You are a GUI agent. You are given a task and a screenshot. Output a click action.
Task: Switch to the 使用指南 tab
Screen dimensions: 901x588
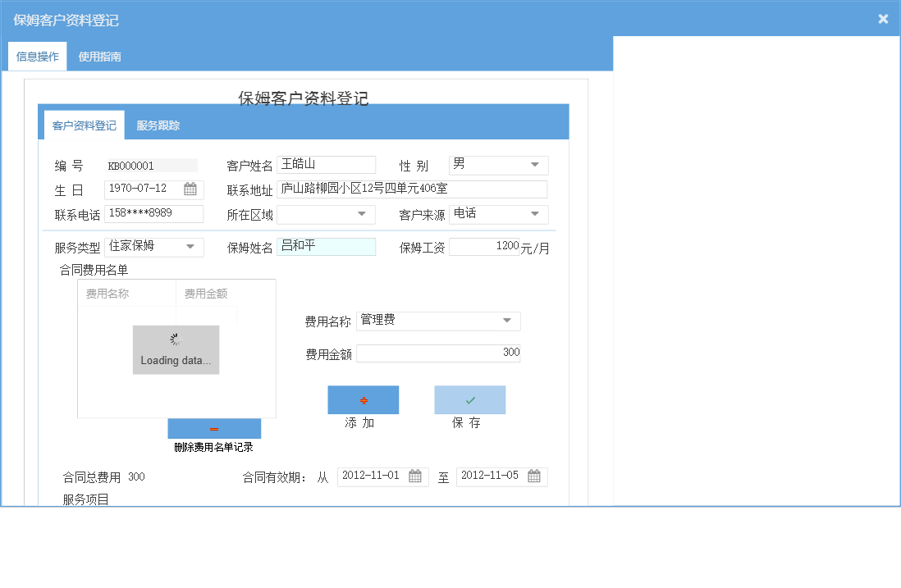coord(98,57)
